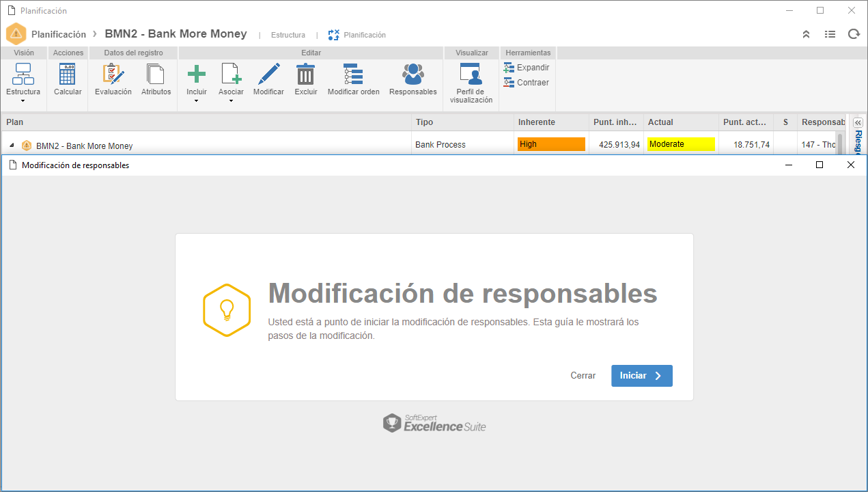Open the Atributos icon
The height and width of the screenshot is (492, 868).
[x=156, y=74]
